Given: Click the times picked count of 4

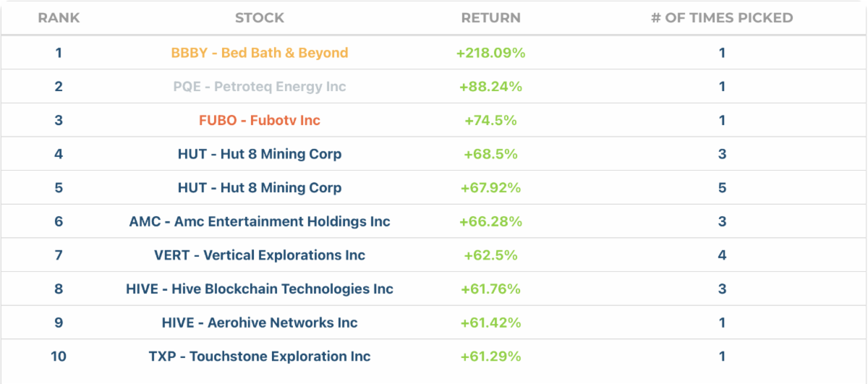Looking at the screenshot, I should coord(722,255).
